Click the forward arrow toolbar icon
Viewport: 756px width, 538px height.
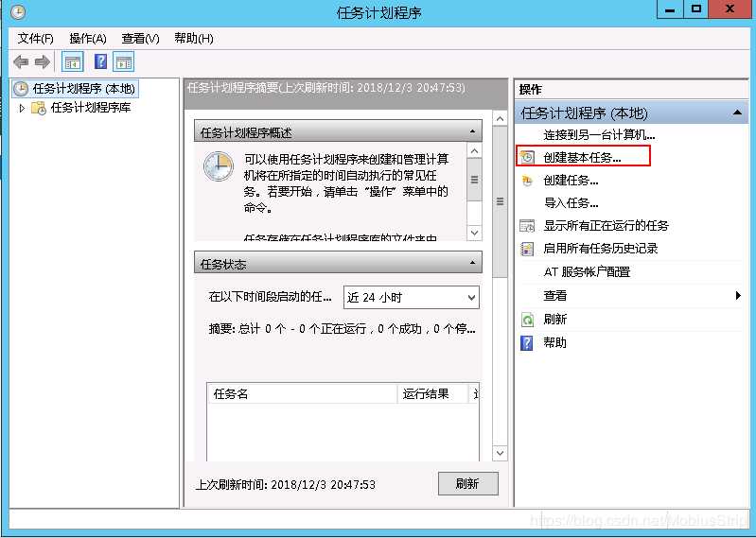click(42, 62)
